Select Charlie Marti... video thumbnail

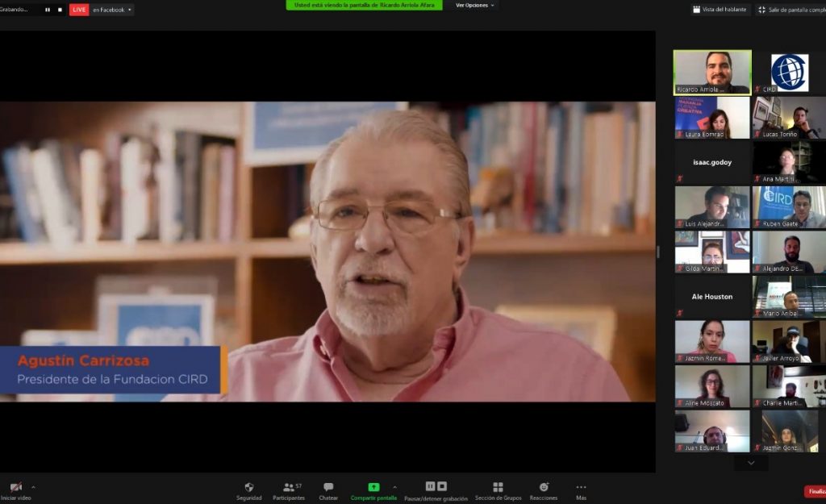pyautogui.click(x=789, y=386)
